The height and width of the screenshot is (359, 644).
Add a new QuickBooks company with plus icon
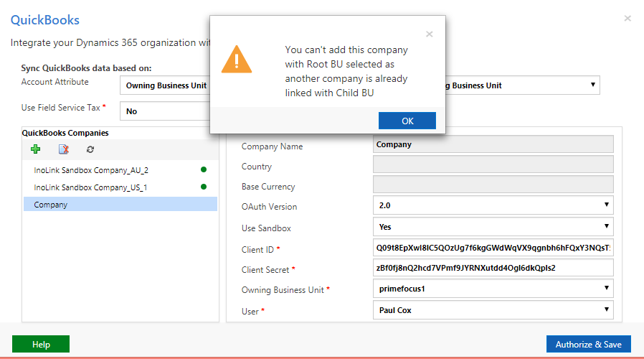pos(36,149)
